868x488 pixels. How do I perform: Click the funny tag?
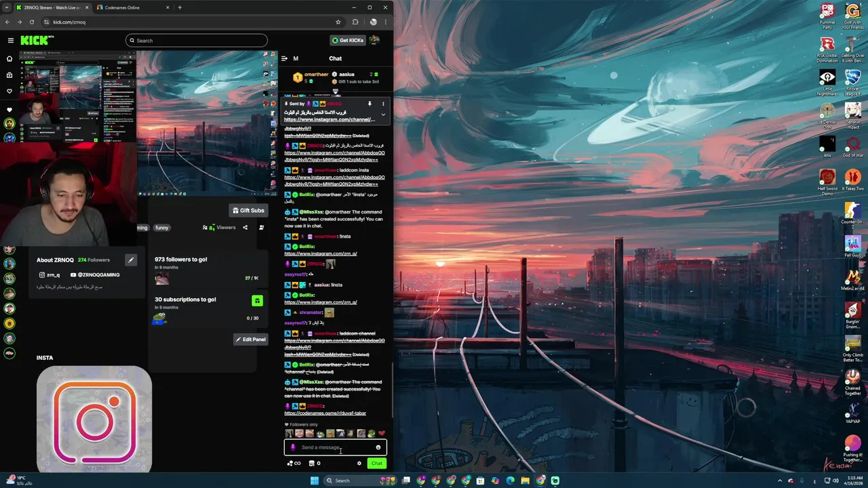click(161, 228)
